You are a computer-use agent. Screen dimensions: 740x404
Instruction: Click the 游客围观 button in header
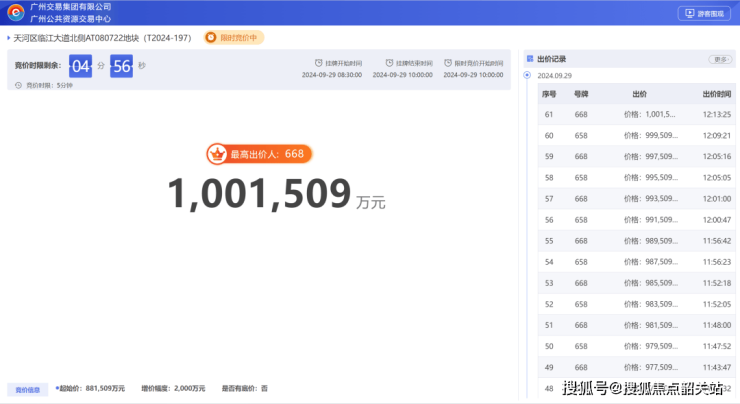pyautogui.click(x=704, y=13)
